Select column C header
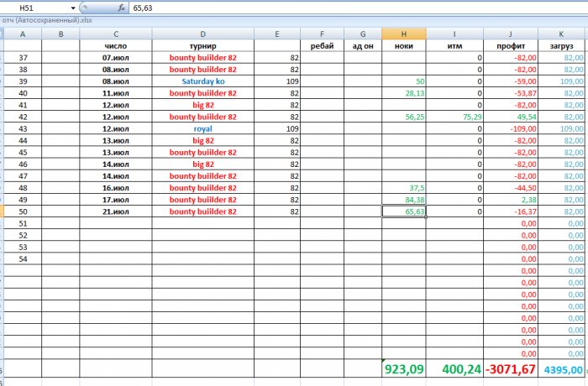This screenshot has height=386, width=588. (116, 34)
